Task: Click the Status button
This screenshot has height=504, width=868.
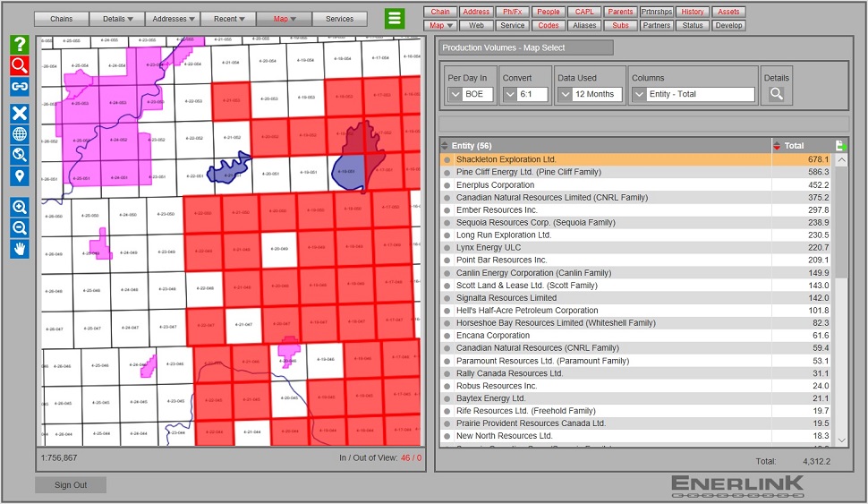Action: click(x=693, y=25)
